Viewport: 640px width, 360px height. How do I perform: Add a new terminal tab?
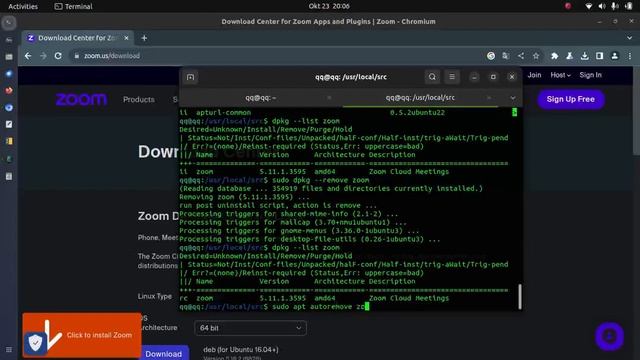(x=191, y=77)
